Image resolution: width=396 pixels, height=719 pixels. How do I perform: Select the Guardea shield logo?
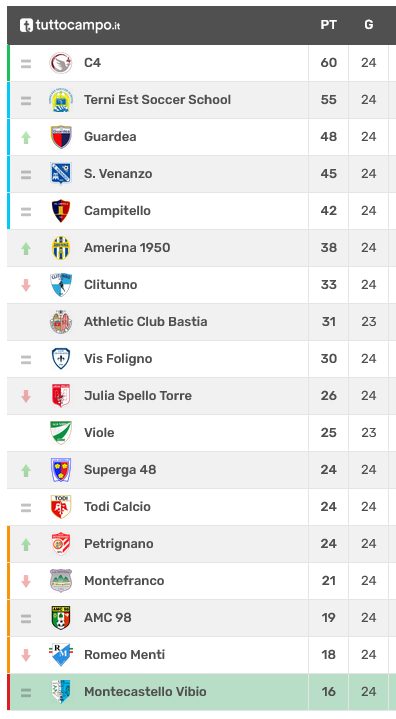61,137
